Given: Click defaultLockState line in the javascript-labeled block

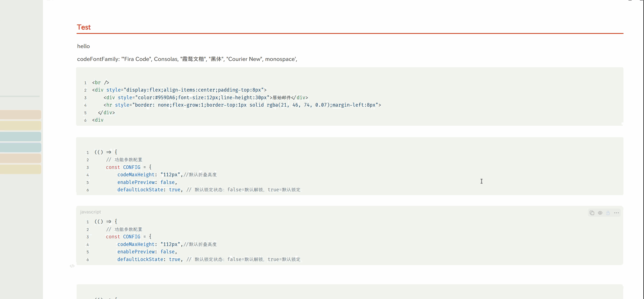Looking at the screenshot, I should (x=208, y=259).
